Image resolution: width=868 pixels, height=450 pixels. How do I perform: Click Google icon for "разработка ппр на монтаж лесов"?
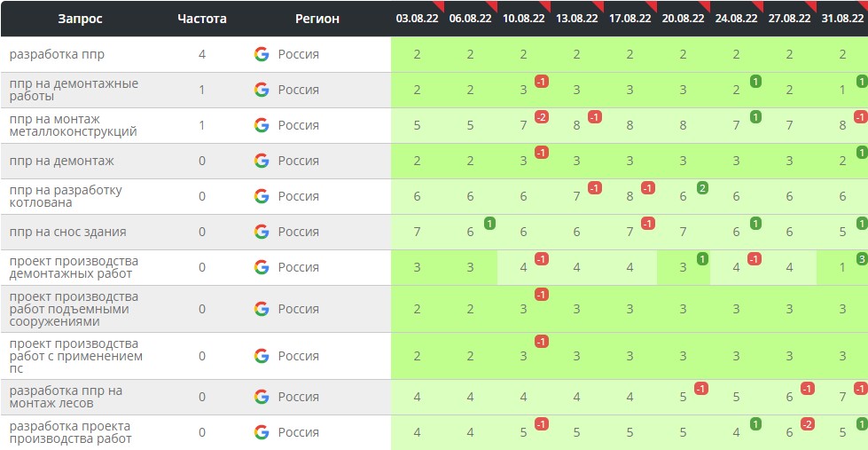click(x=261, y=397)
